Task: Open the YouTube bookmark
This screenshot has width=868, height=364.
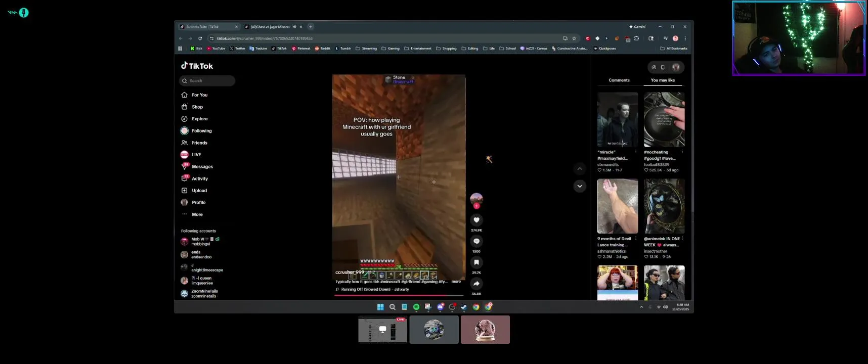Action: [x=216, y=49]
